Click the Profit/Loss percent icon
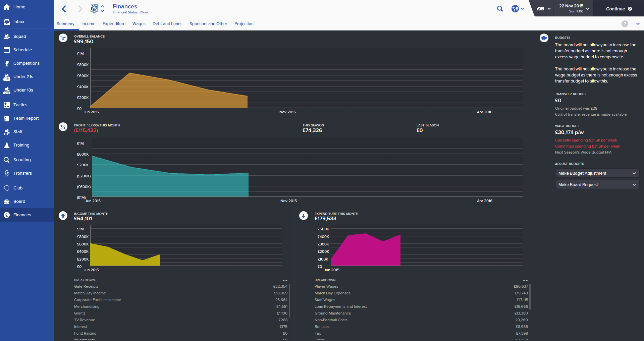The height and width of the screenshot is (341, 644). tap(63, 127)
